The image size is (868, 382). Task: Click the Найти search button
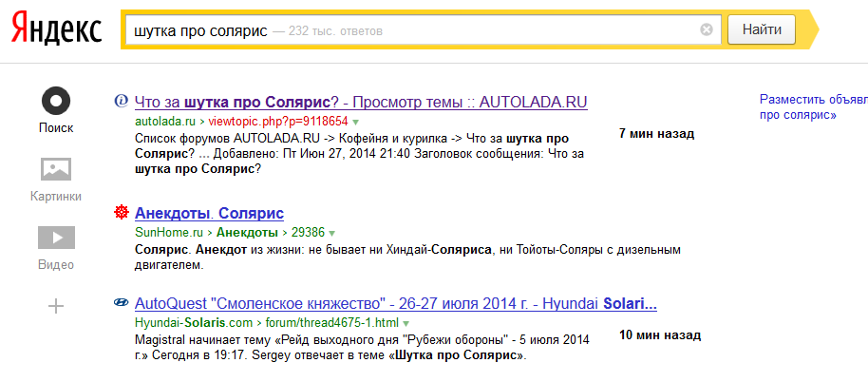coord(762,29)
